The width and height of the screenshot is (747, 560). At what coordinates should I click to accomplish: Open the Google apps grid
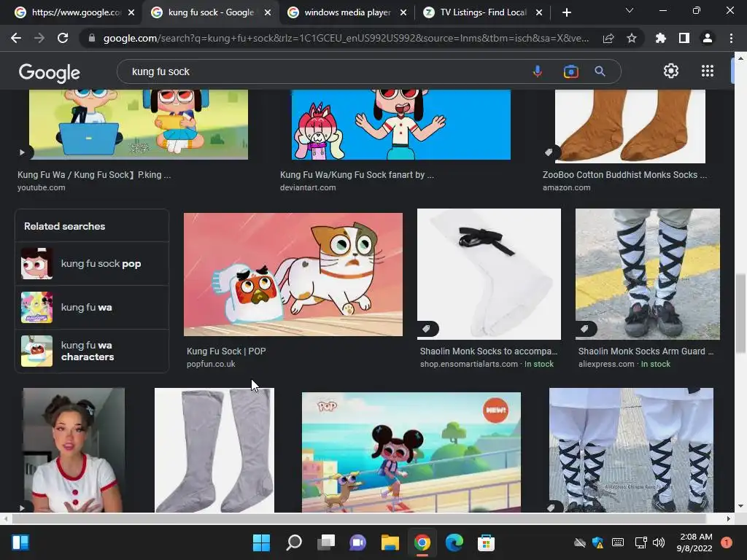[x=708, y=71]
